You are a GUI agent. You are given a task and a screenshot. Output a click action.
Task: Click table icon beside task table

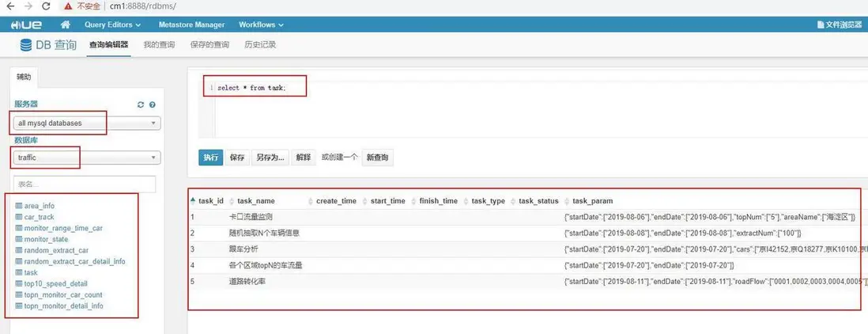click(x=19, y=272)
